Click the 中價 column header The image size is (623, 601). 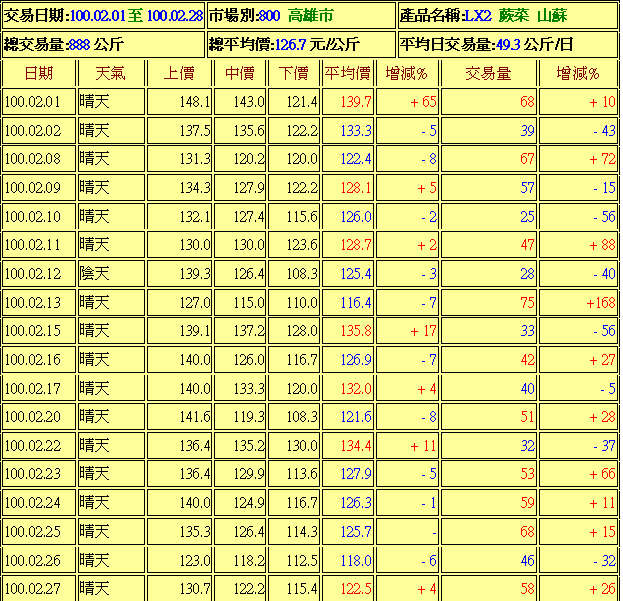240,73
